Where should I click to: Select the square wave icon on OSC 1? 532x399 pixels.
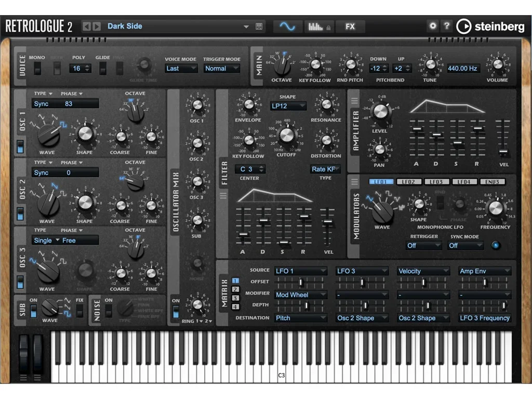click(63, 124)
